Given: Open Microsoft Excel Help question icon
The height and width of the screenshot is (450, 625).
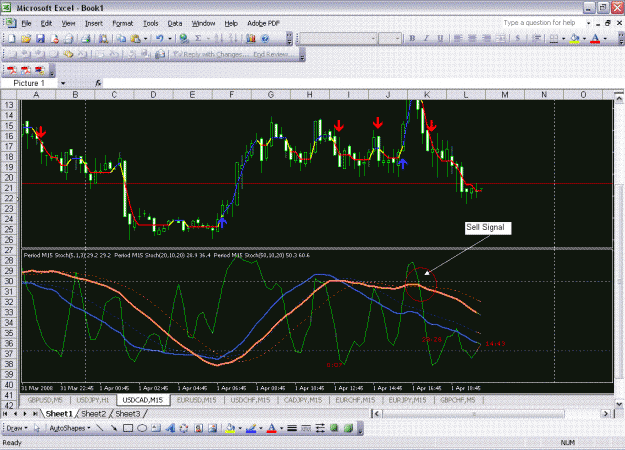Looking at the screenshot, I should 265,39.
